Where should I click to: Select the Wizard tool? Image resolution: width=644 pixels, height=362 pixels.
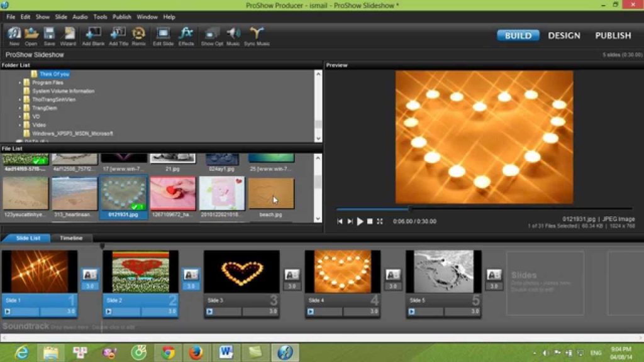point(68,35)
